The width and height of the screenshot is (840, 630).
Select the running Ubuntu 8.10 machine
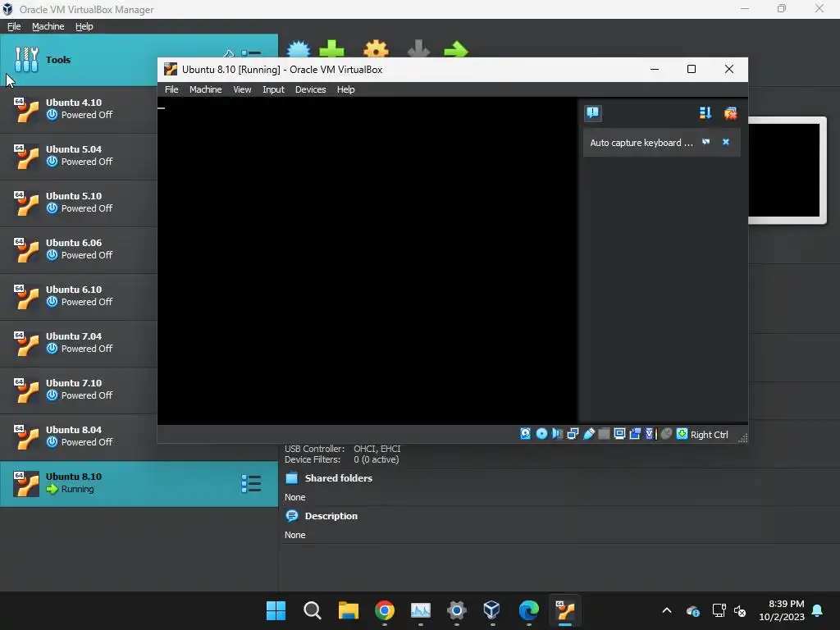click(x=139, y=484)
